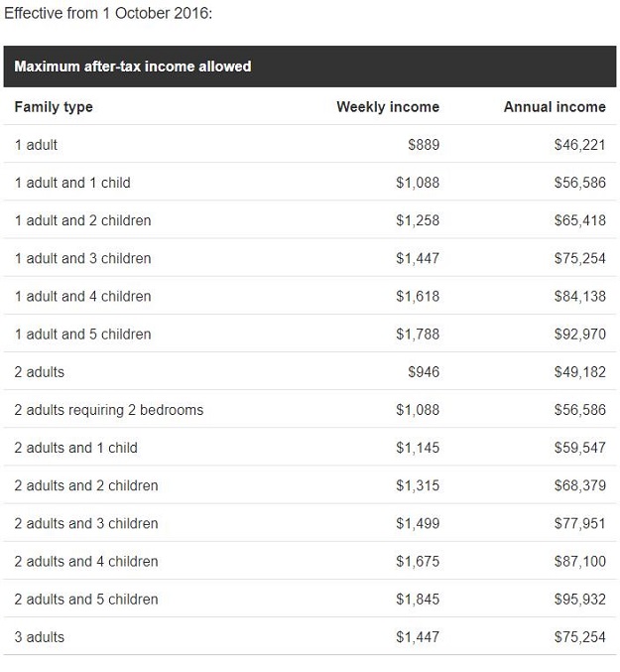Click the $87,100 annual income value
The width and height of the screenshot is (620, 672).
(x=579, y=562)
